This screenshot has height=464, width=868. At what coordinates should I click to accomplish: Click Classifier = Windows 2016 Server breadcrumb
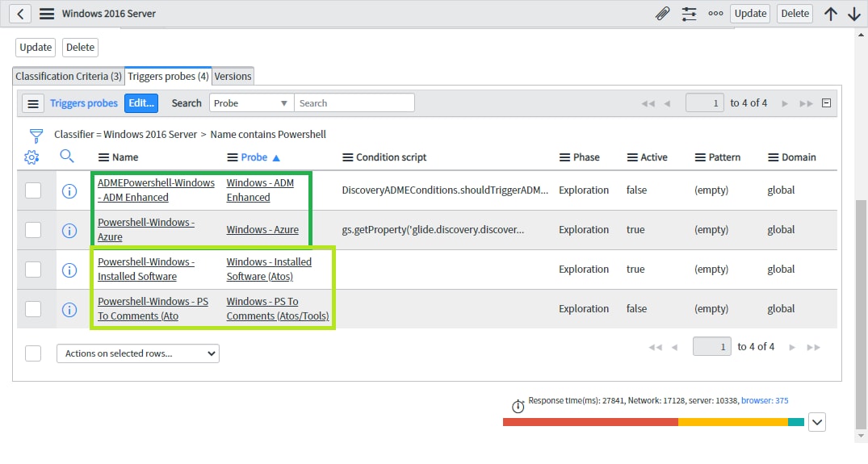pyautogui.click(x=125, y=135)
